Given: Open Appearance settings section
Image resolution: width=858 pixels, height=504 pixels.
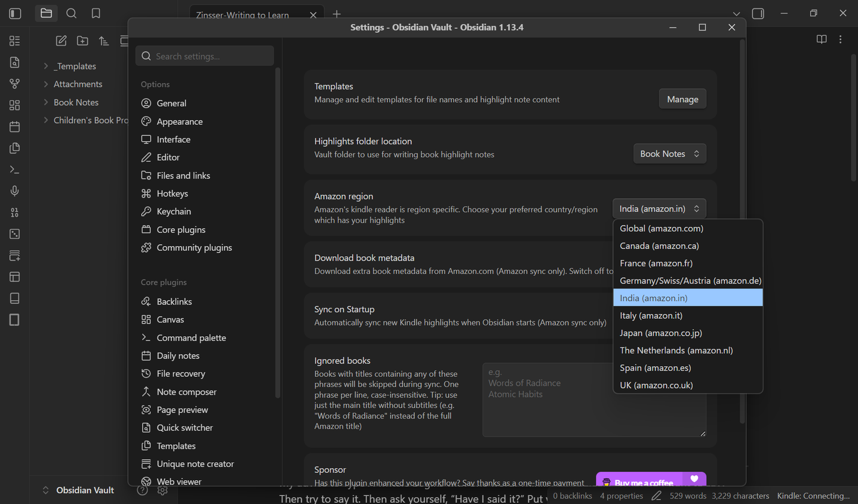Looking at the screenshot, I should pos(205,121).
